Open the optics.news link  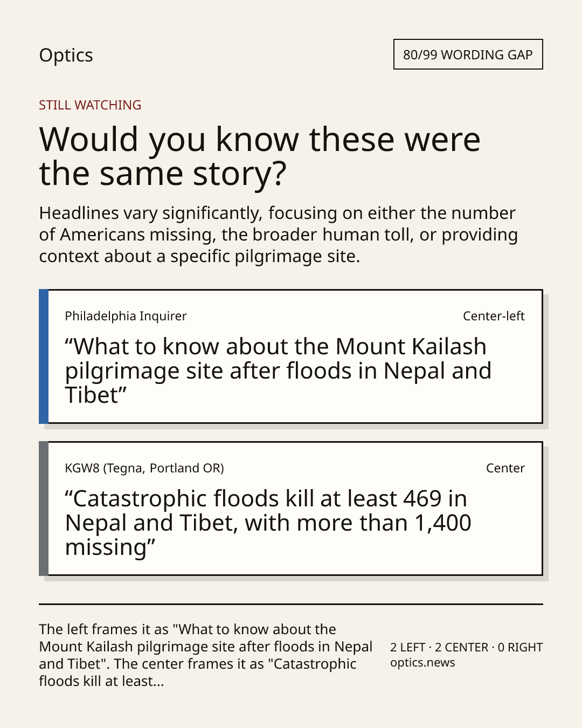422,663
